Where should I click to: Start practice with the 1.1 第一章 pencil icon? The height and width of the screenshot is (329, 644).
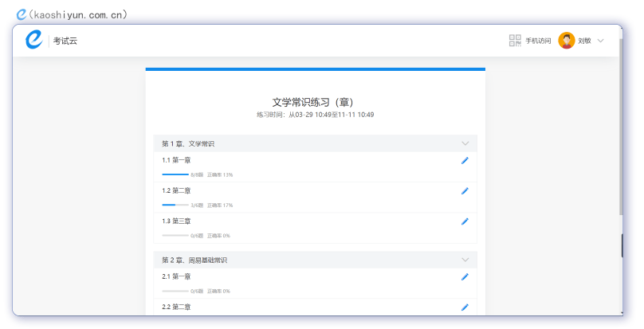coord(465,160)
